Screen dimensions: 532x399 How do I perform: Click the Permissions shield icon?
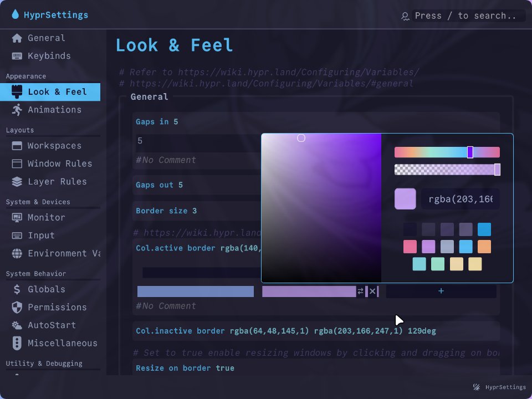(x=17, y=308)
